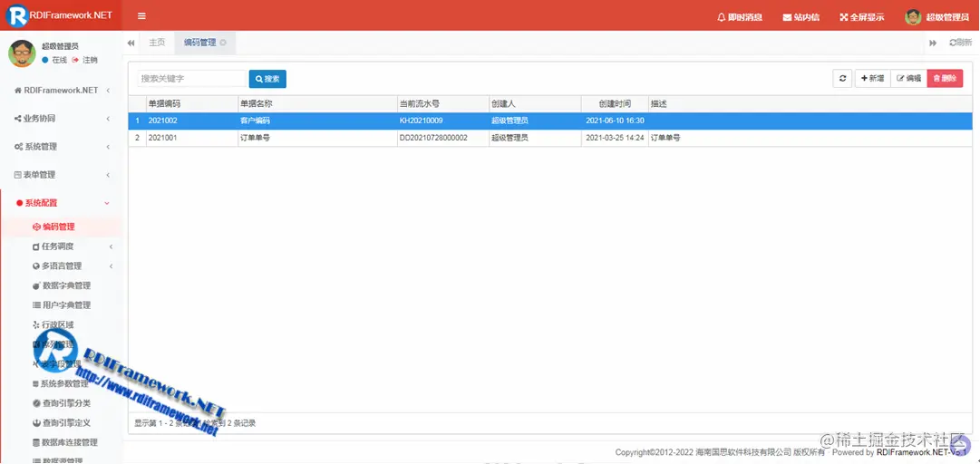Click the 编辑 edit button
980x464 pixels.
tap(908, 79)
